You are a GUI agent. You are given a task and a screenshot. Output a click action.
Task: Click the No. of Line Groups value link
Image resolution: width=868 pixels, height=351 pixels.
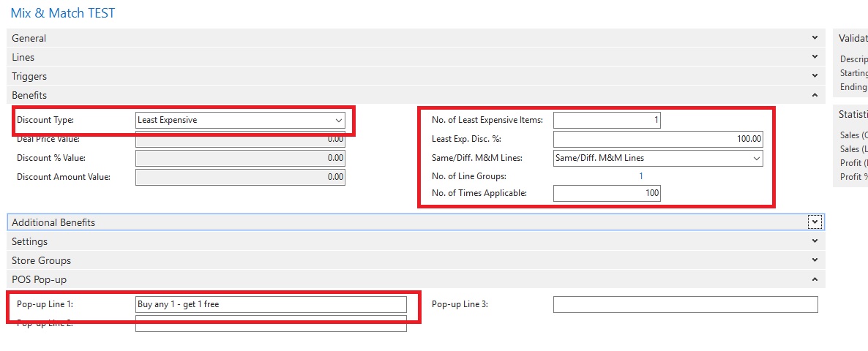(x=641, y=176)
